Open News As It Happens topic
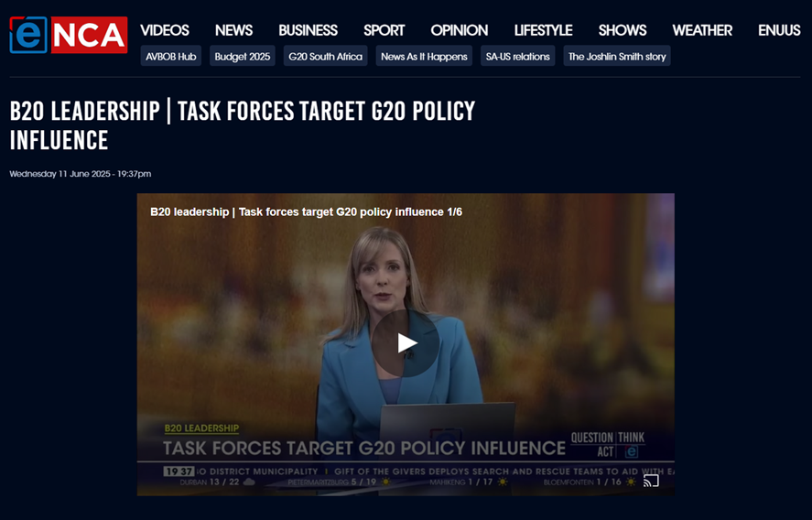Image resolution: width=812 pixels, height=520 pixels. [x=424, y=57]
